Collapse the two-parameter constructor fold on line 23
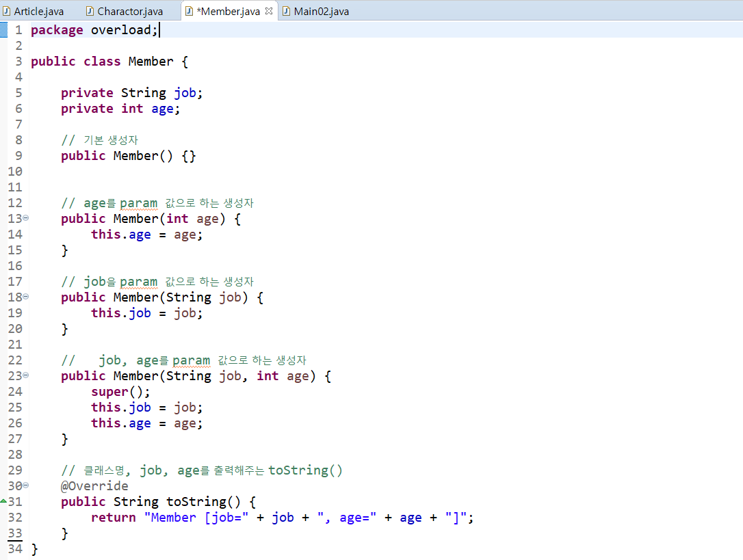The height and width of the screenshot is (560, 743). (x=25, y=375)
